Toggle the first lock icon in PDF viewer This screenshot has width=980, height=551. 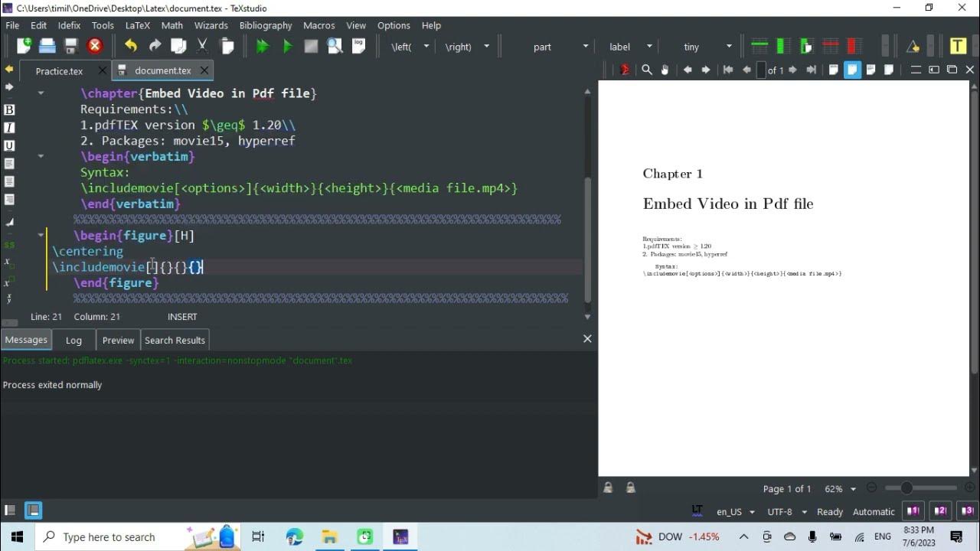tap(608, 488)
